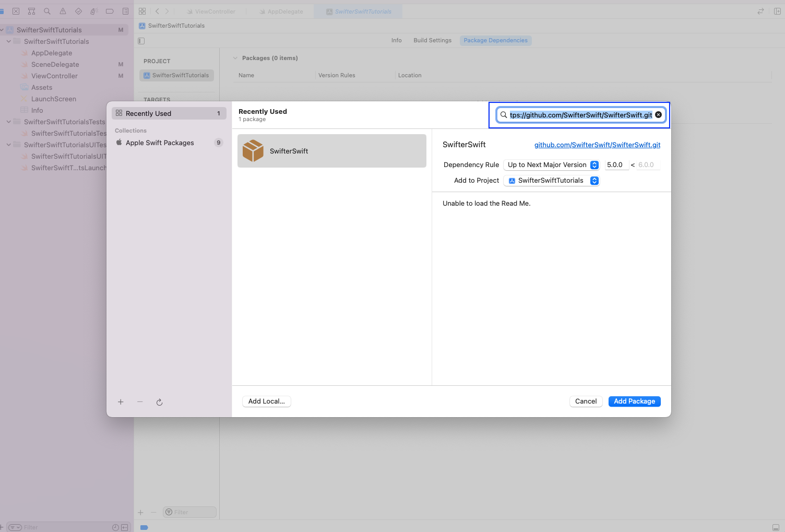Click plus to add a package collection
Image resolution: width=785 pixels, height=532 pixels.
pos(121,402)
